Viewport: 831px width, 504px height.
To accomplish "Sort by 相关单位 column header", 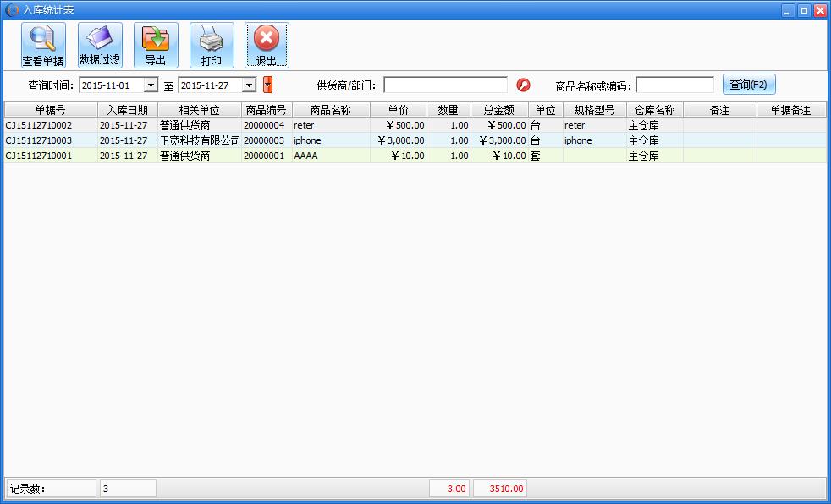I will pyautogui.click(x=200, y=110).
